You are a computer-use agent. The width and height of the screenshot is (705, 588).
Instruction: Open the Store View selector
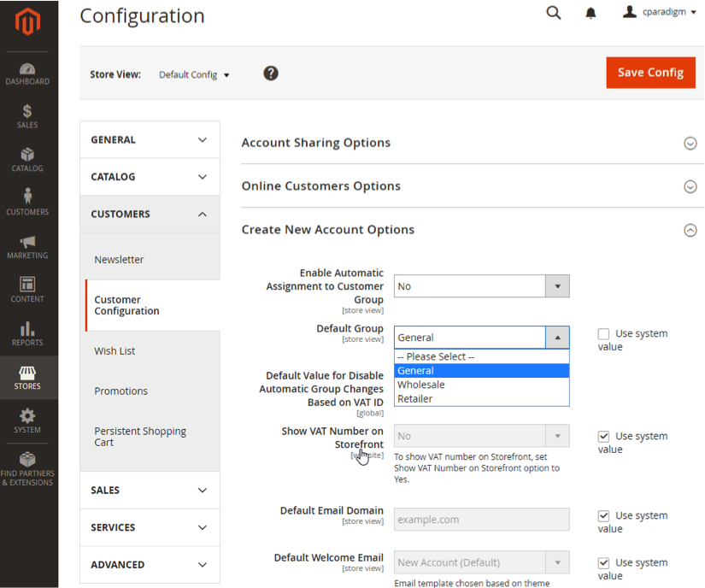coord(194,74)
